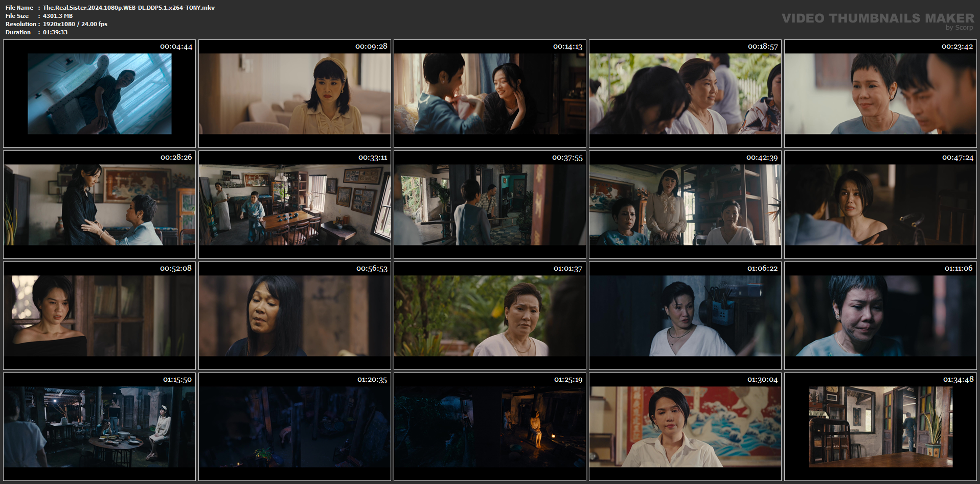Click the 00:28:26 timestamp text
The width and height of the screenshot is (980, 484).
coord(176,158)
